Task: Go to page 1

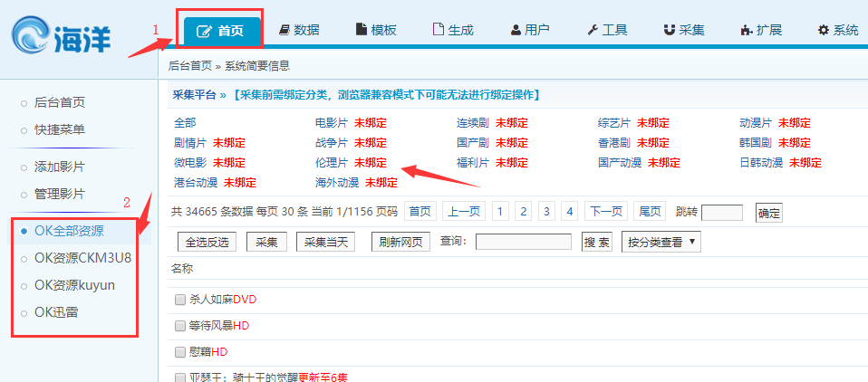Action: (x=500, y=211)
